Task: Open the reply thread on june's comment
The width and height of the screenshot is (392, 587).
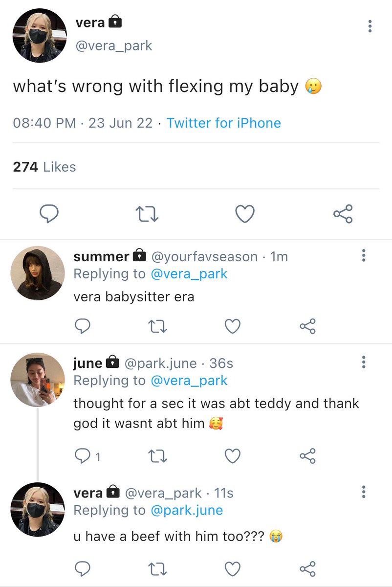Action: coord(87,456)
